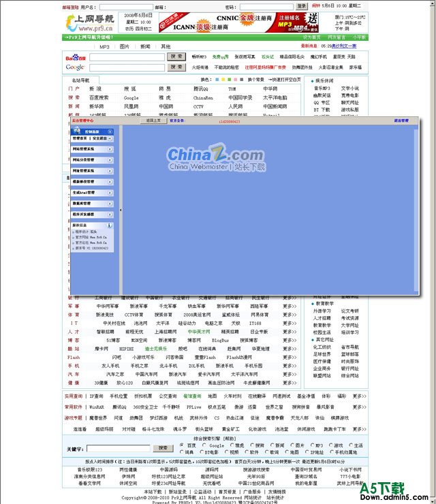Click the 换个背景 link

[256, 80]
